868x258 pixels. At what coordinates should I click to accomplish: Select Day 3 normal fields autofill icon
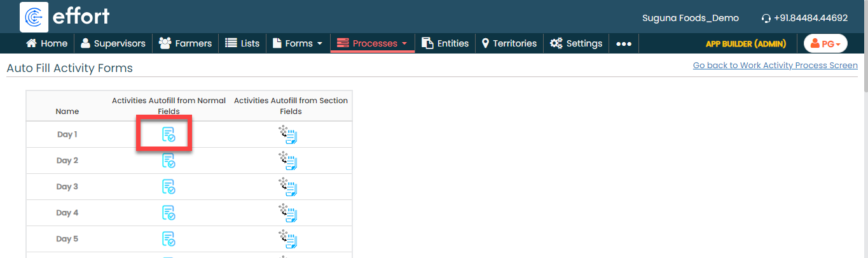tap(169, 187)
